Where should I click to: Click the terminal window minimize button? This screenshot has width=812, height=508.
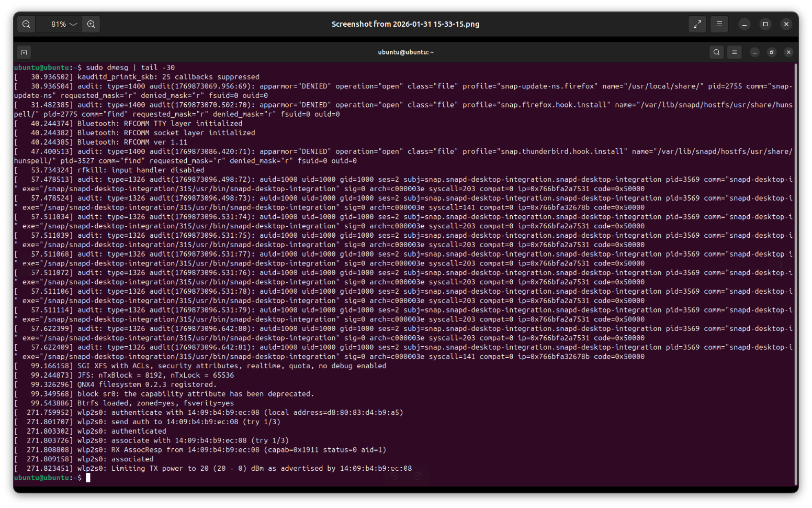[754, 52]
